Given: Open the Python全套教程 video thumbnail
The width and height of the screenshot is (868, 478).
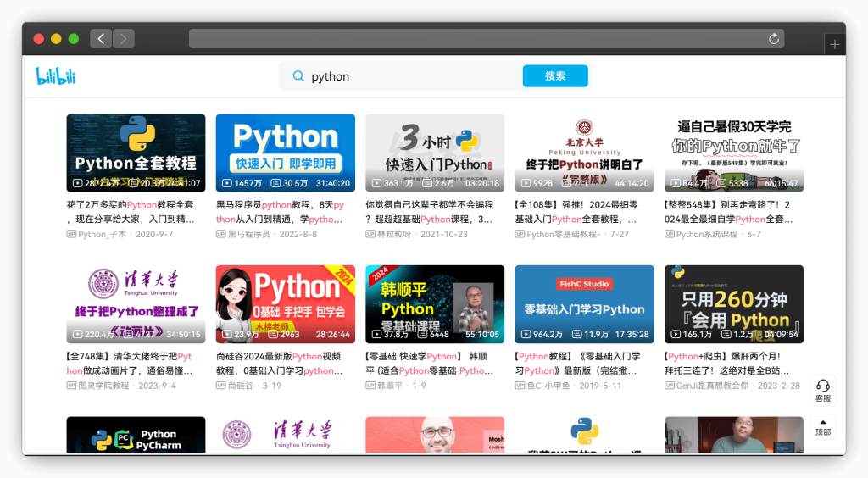Looking at the screenshot, I should [136, 153].
